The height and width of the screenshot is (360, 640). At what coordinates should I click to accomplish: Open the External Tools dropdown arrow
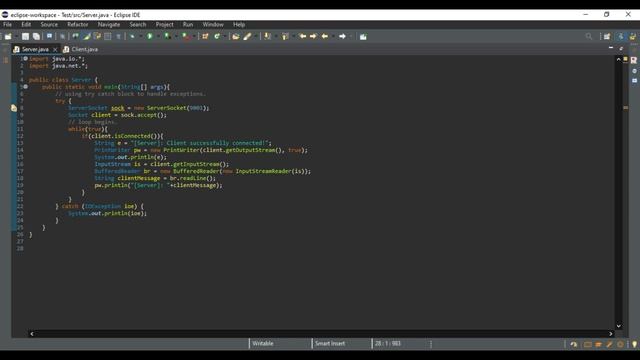point(193,37)
